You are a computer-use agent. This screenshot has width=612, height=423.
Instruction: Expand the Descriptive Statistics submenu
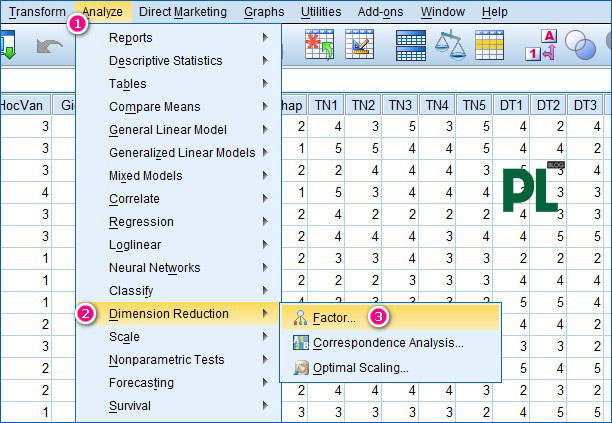click(166, 61)
